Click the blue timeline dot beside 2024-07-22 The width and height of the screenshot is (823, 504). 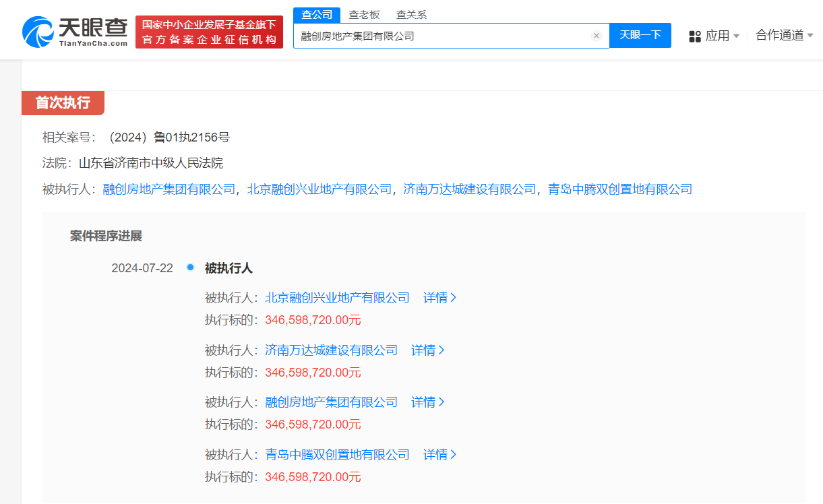(x=189, y=267)
